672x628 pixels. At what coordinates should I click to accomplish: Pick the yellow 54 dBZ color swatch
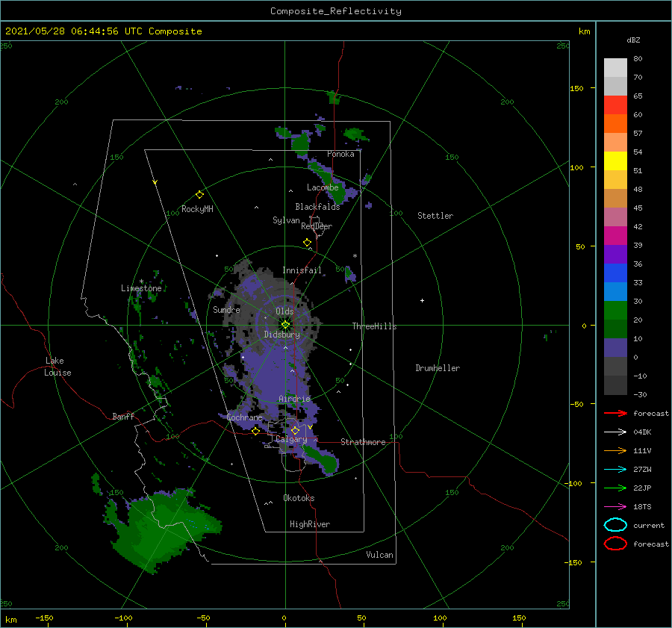615,161
